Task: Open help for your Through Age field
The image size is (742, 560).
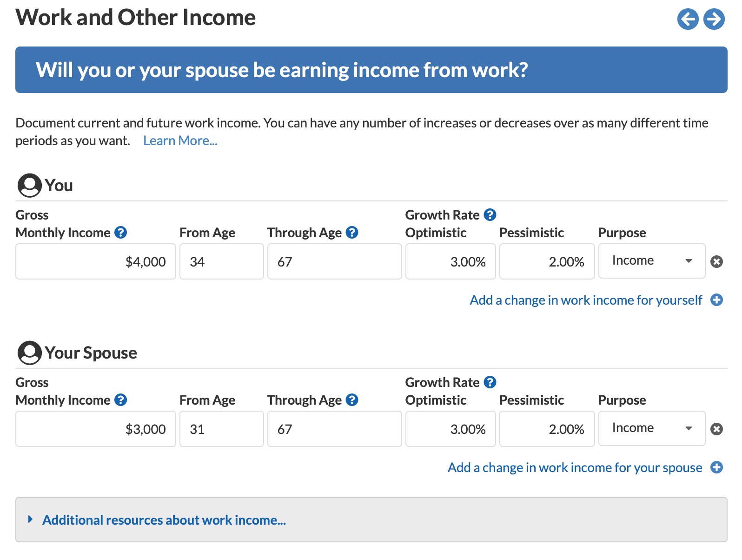Action: point(352,233)
